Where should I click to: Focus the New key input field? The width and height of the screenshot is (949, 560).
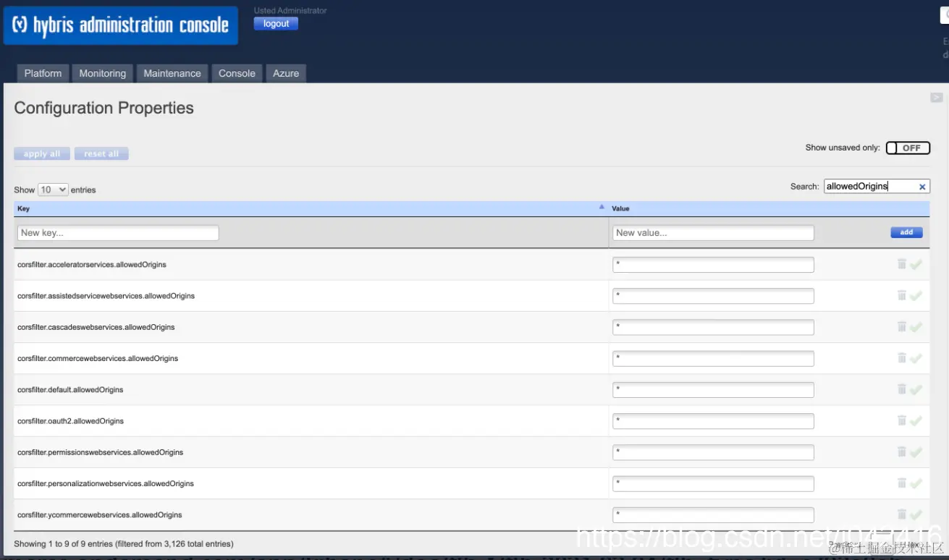coord(118,233)
